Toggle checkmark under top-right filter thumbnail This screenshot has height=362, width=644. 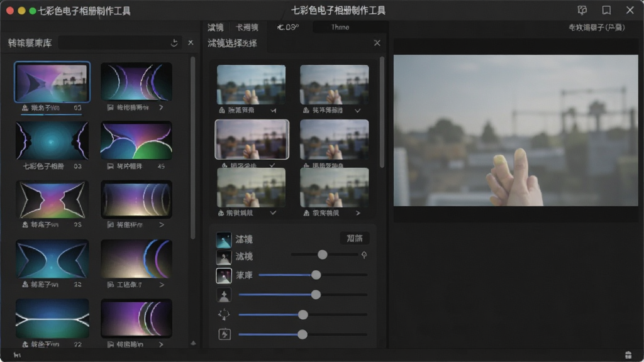tap(358, 111)
